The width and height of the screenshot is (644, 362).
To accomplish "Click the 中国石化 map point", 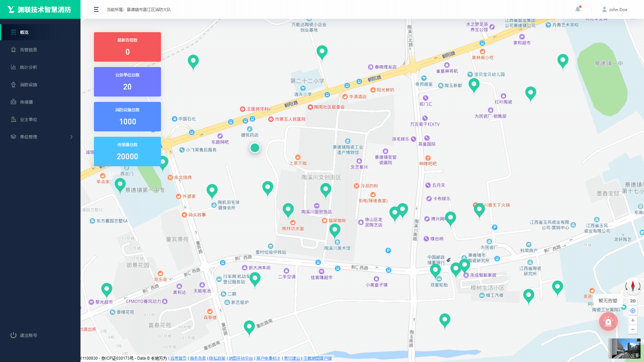I will [x=184, y=119].
